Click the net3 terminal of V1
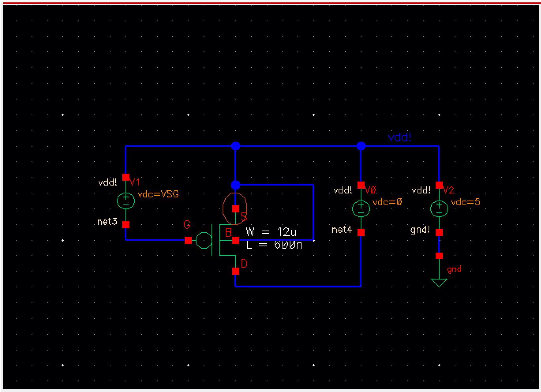This screenshot has height=392, width=541. tap(126, 225)
